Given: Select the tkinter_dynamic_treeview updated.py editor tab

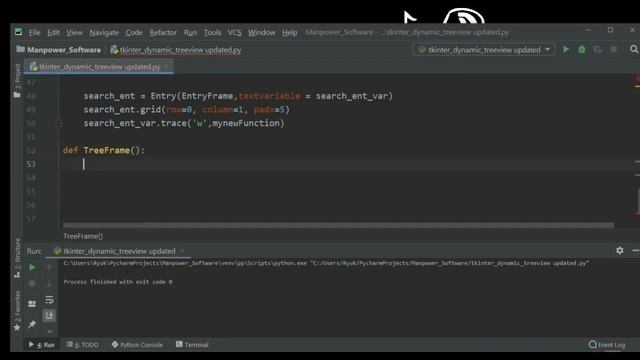Looking at the screenshot, I should click(99, 67).
